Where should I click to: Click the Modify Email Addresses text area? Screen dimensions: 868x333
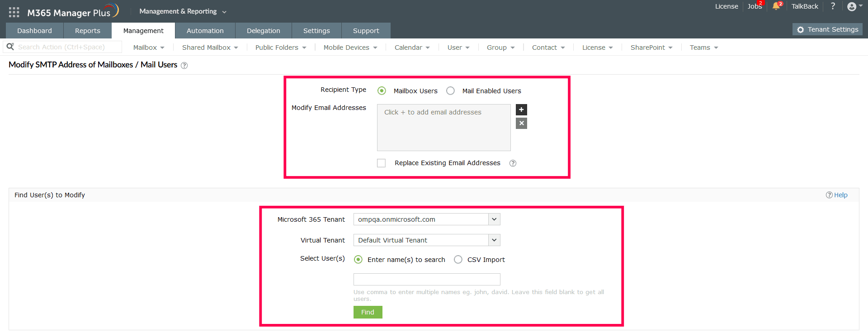pos(444,128)
